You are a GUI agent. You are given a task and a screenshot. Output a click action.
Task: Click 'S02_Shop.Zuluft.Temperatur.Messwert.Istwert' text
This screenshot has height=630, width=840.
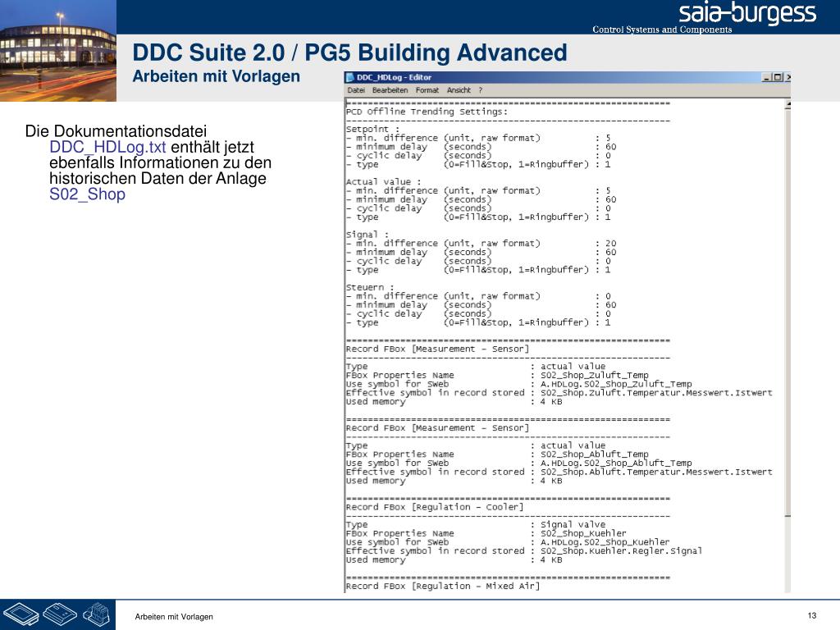click(x=656, y=393)
